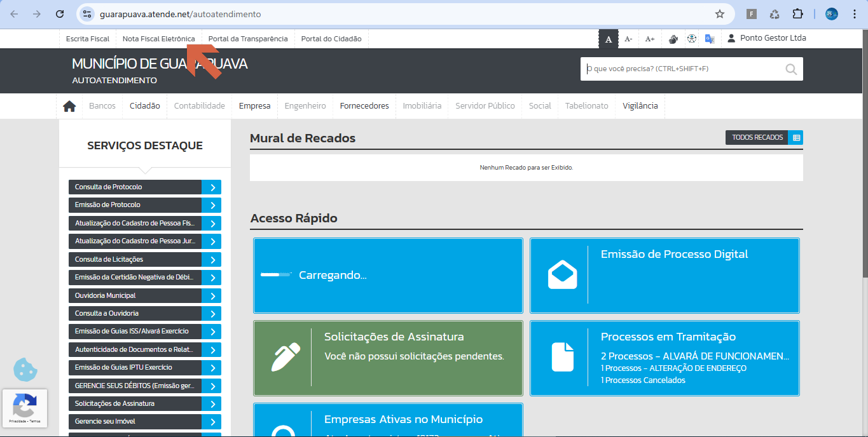The height and width of the screenshot is (437, 868).
Task: Click the 'O que você precisa?' search field
Action: click(684, 69)
